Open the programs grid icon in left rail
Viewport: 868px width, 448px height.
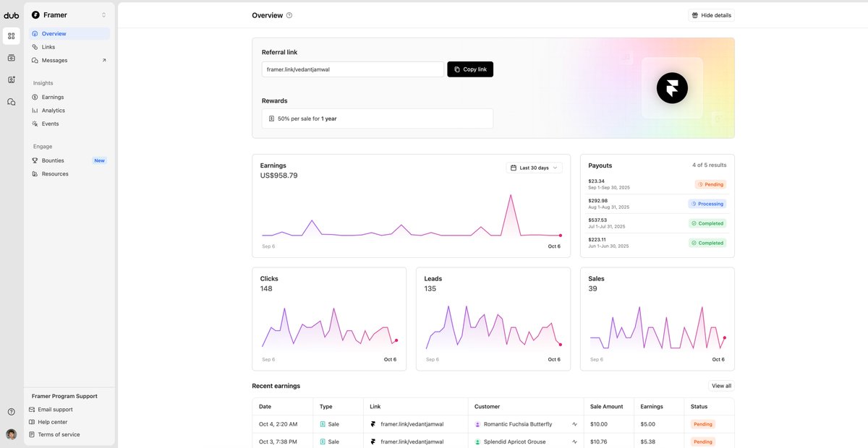pyautogui.click(x=11, y=35)
